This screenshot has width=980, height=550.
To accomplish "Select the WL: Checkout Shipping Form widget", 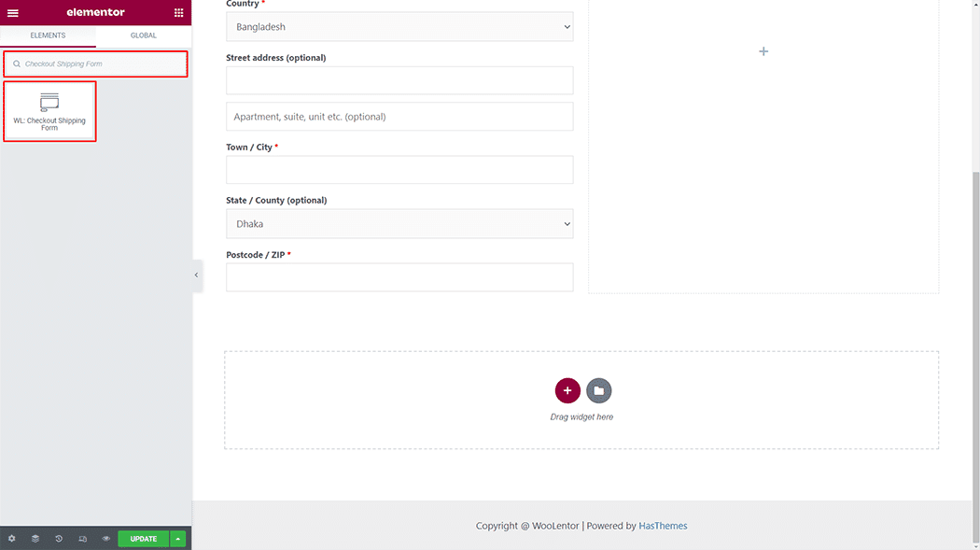I will tap(49, 111).
